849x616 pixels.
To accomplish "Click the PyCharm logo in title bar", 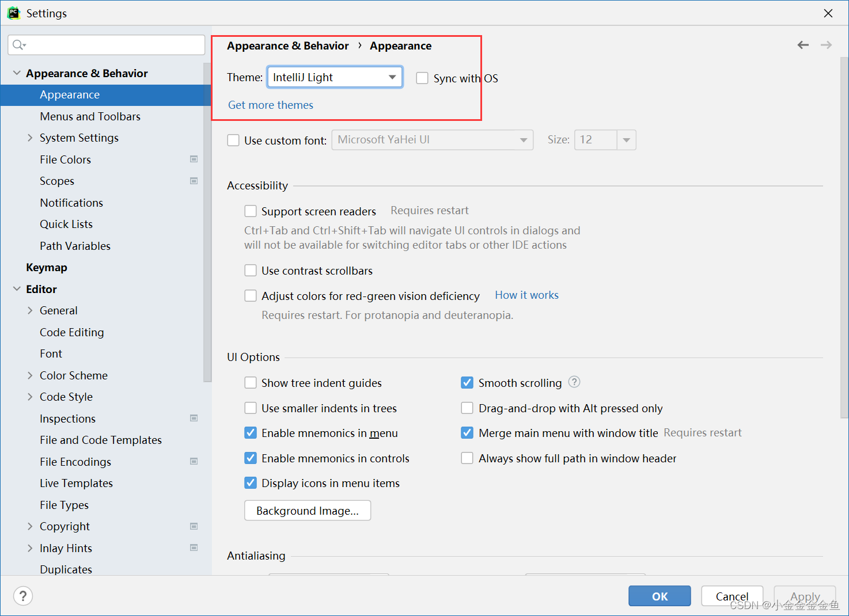I will (x=14, y=13).
